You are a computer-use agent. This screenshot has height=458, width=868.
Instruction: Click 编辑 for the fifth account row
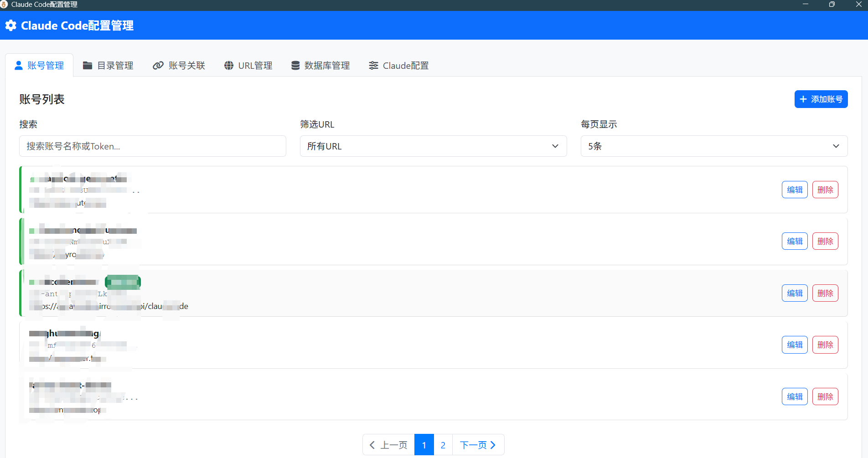[795, 396]
